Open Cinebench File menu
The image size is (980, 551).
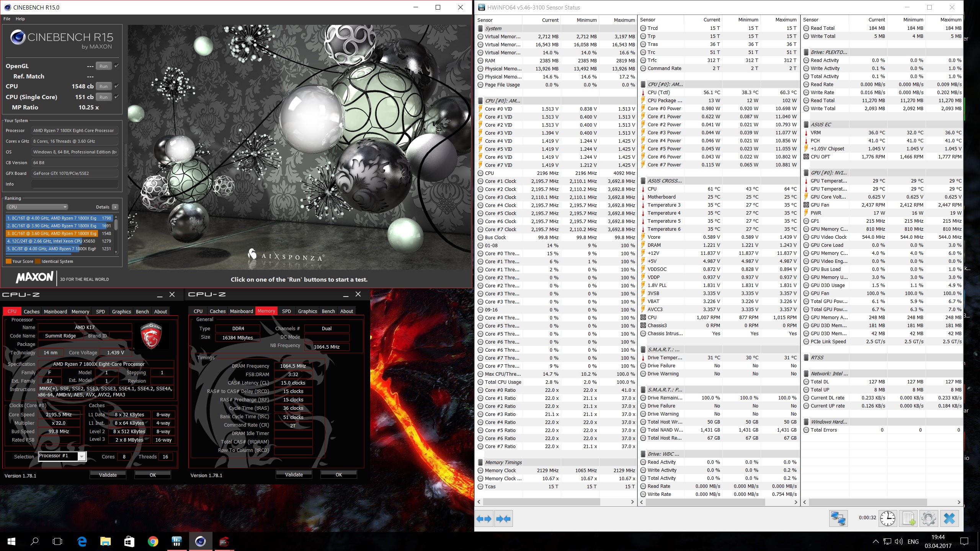click(7, 19)
